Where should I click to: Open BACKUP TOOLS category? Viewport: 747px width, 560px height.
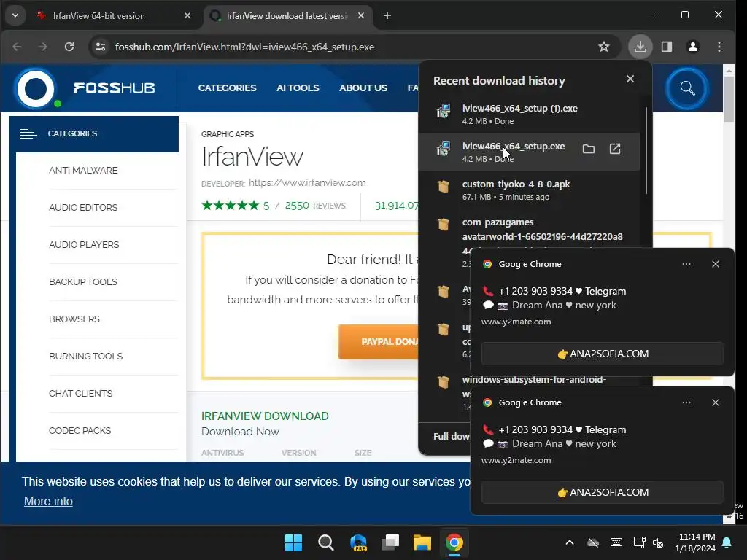83,282
